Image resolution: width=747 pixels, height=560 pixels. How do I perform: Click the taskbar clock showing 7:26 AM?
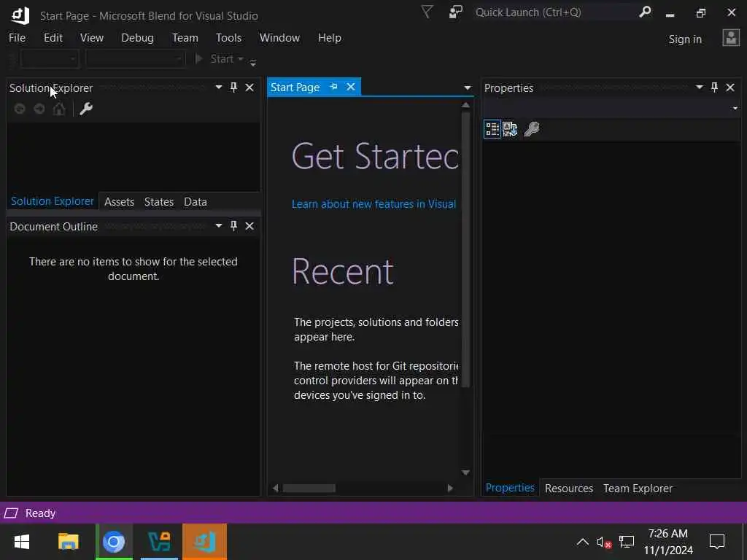pos(668,542)
